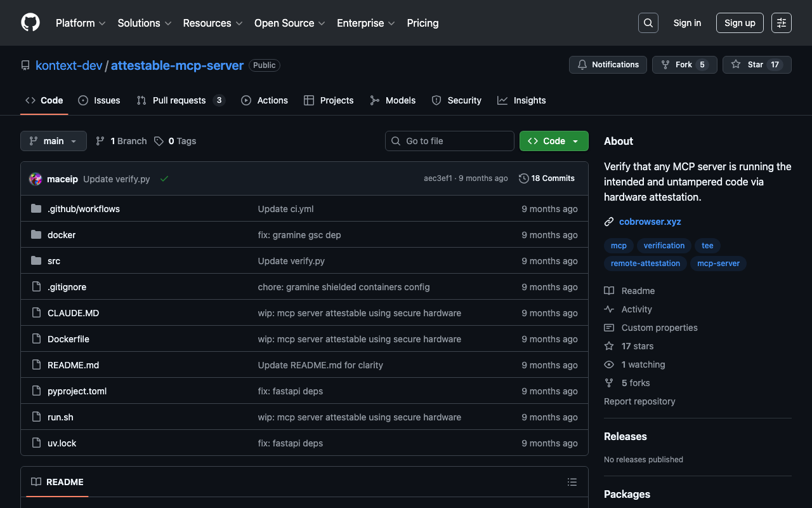The image size is (812, 508).
Task: Open the cobrowser.xyz website link
Action: pos(650,222)
